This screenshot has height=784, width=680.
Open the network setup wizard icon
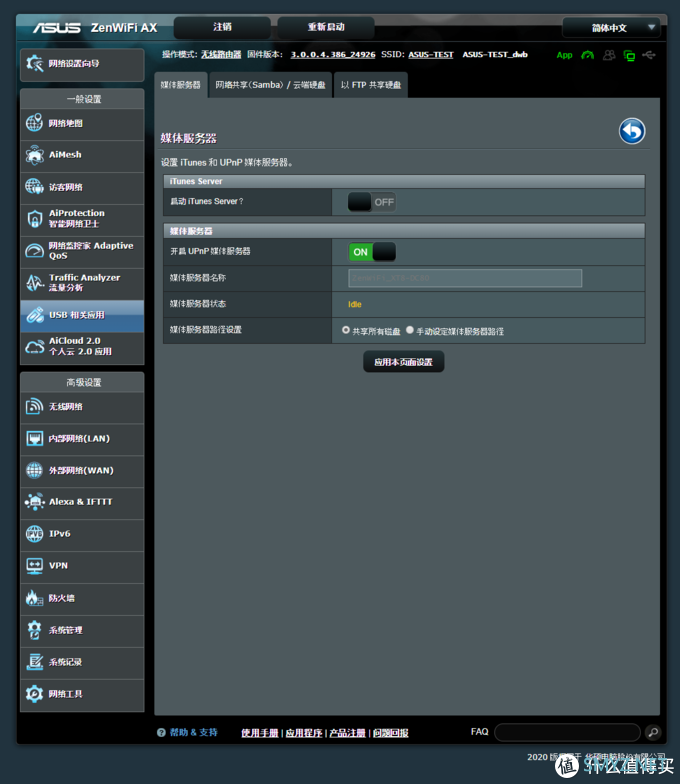(34, 64)
